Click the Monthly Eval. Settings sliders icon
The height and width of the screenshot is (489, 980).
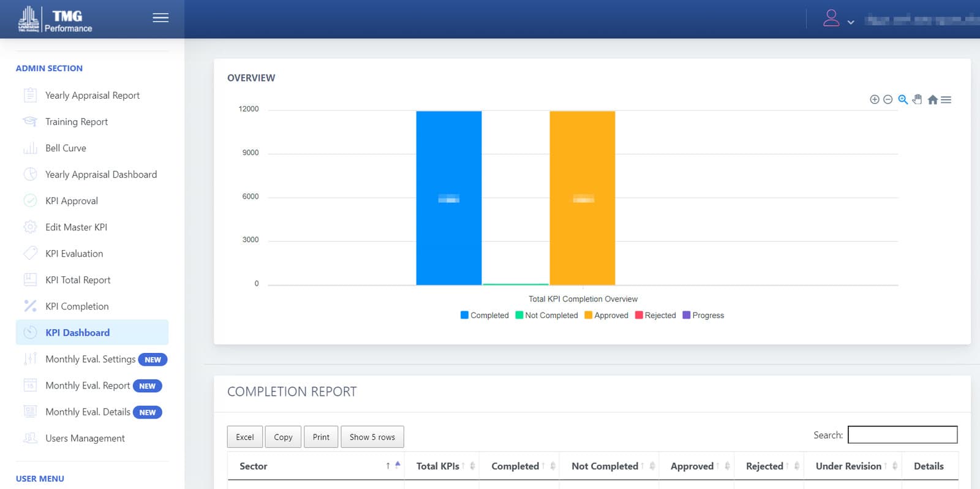pos(30,358)
